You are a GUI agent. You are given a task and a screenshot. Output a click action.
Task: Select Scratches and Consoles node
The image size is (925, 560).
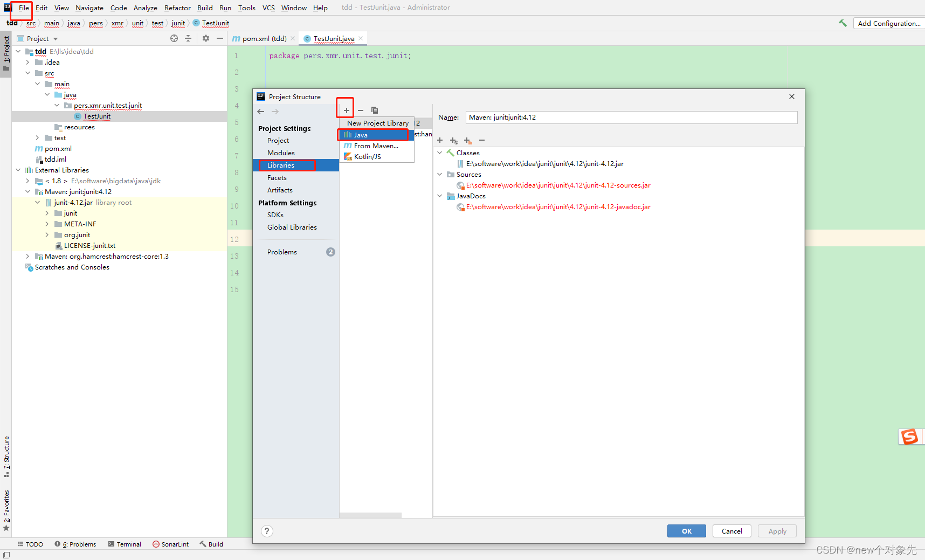pos(72,267)
